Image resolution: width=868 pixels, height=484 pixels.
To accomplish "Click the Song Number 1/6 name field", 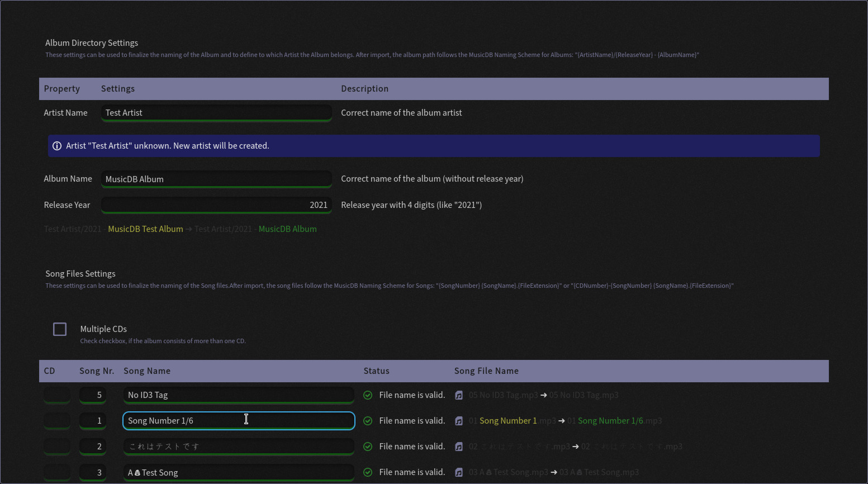I will point(239,421).
